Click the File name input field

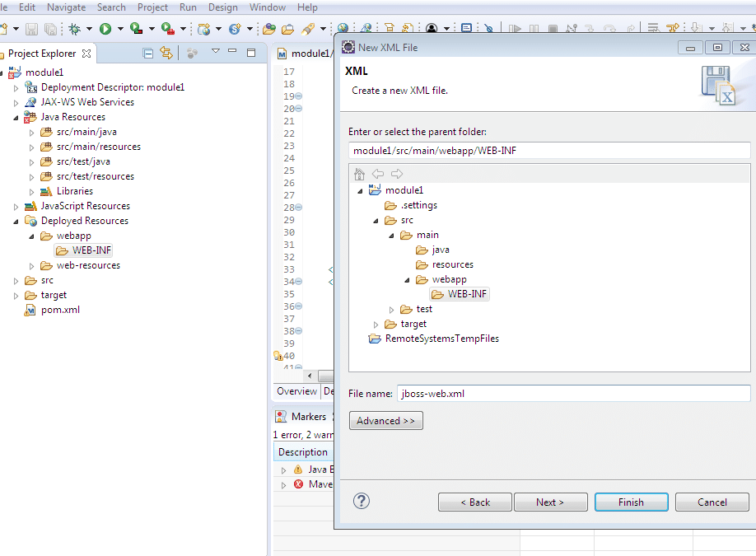pyautogui.click(x=573, y=394)
